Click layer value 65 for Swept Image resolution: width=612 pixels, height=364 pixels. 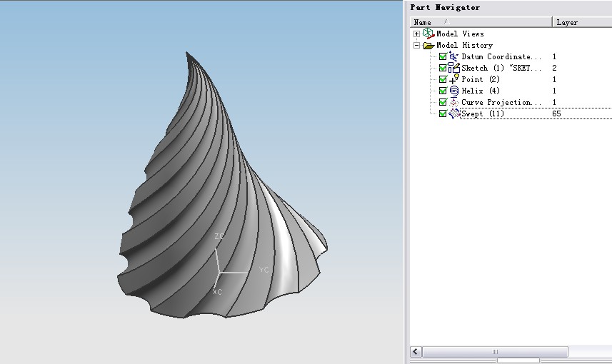tap(556, 113)
